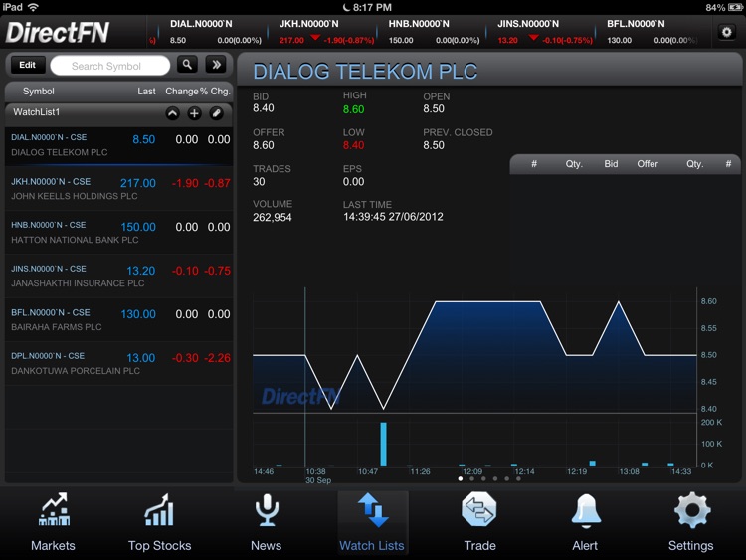The height and width of the screenshot is (560, 746).
Task: Click the magnifier search icon
Action: click(x=187, y=65)
